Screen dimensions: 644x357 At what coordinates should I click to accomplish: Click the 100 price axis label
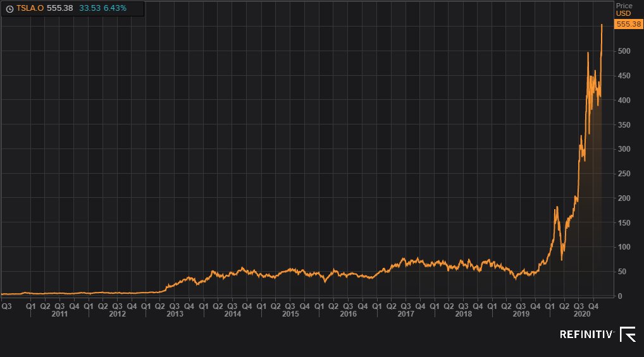pyautogui.click(x=624, y=247)
